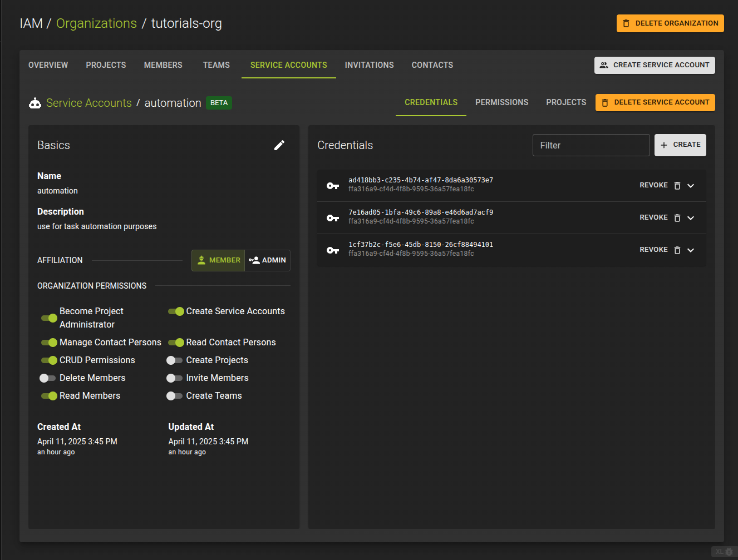Click the robot icon beside Service Accounts
This screenshot has width=738, height=560.
click(35, 103)
